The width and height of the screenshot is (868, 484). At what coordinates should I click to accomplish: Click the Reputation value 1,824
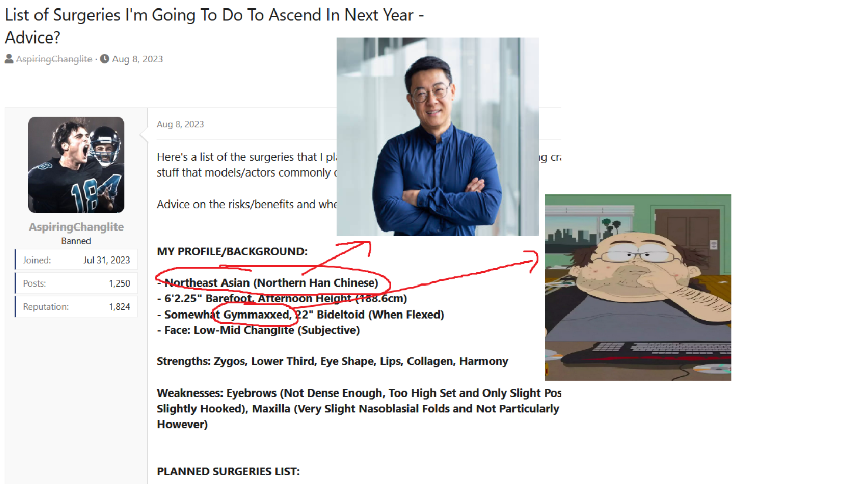[120, 307]
